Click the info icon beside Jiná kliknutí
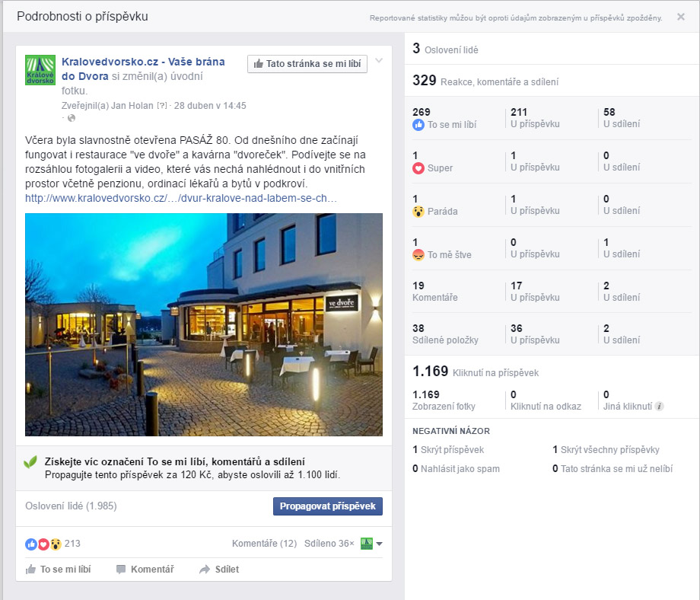The width and height of the screenshot is (700, 600). 660,407
